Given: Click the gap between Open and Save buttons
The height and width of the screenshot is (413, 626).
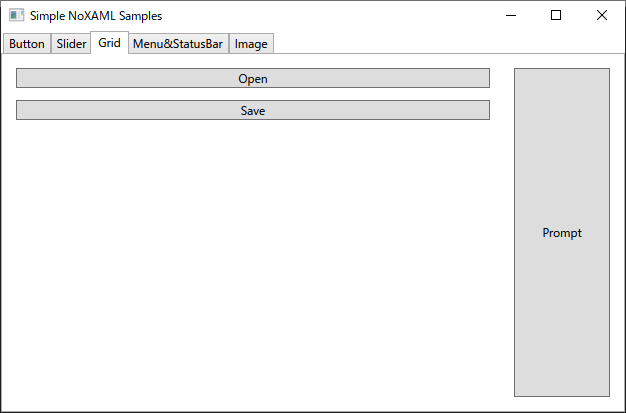Looking at the screenshot, I should [x=253, y=94].
